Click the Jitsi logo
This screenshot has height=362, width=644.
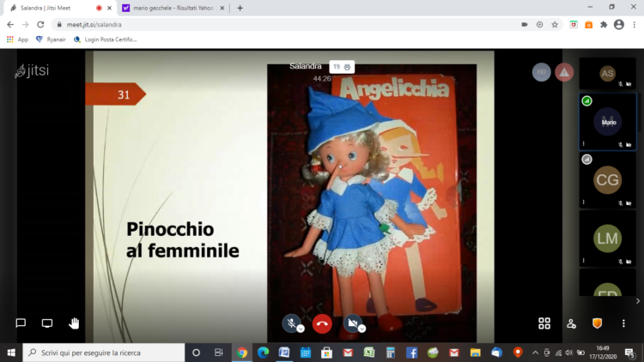tap(32, 70)
